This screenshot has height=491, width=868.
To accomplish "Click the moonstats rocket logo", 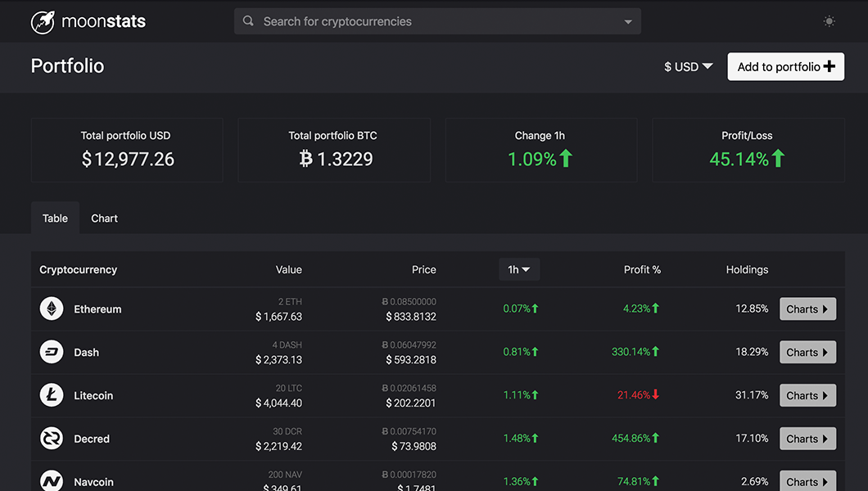I will pyautogui.click(x=43, y=21).
